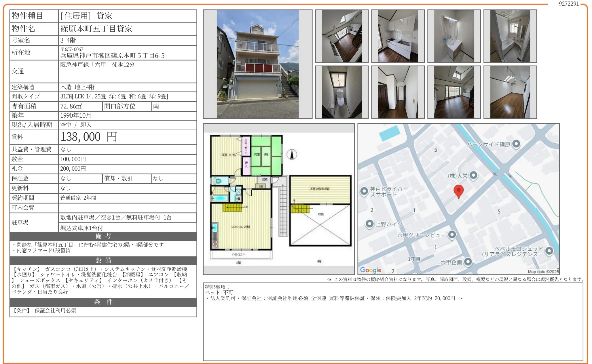
Task: Open the exterior building photo
Action: 258,63
